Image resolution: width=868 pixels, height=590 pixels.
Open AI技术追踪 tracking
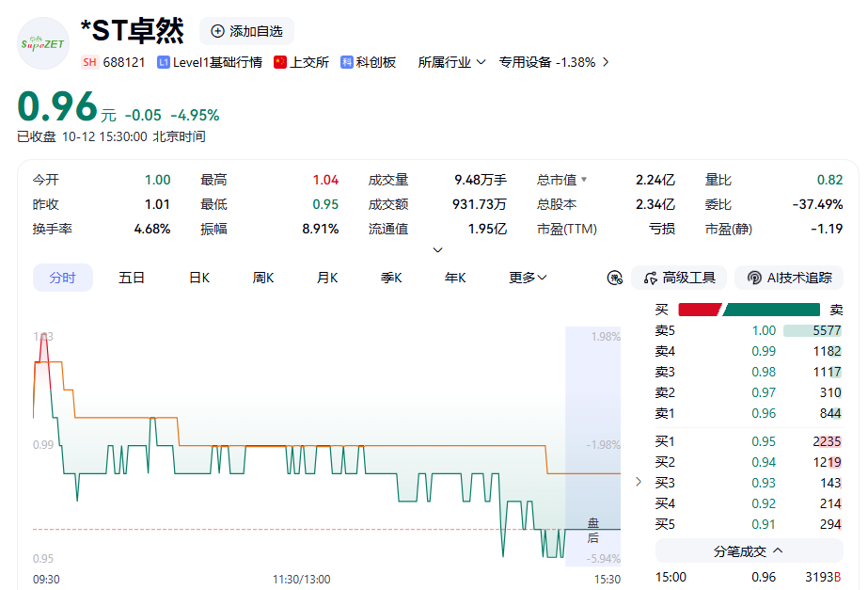pos(789,278)
